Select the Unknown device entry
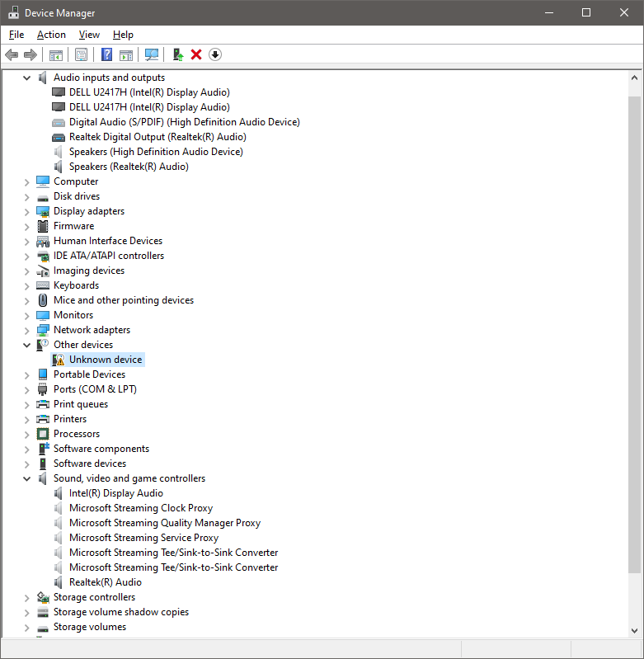644x659 pixels. pos(106,360)
